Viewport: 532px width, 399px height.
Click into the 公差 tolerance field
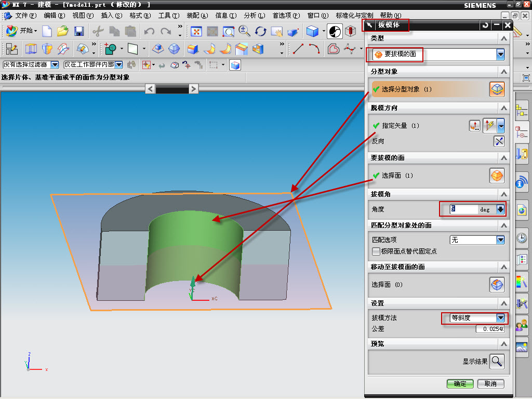(490, 329)
